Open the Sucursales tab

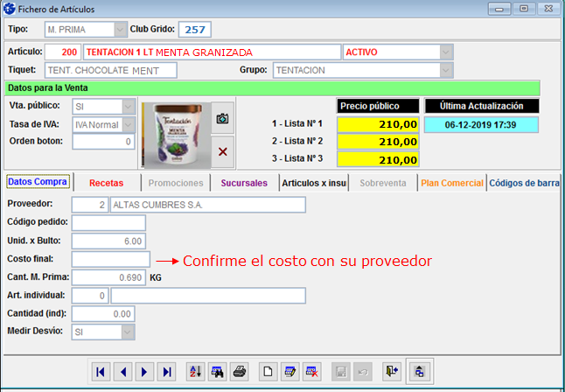244,183
